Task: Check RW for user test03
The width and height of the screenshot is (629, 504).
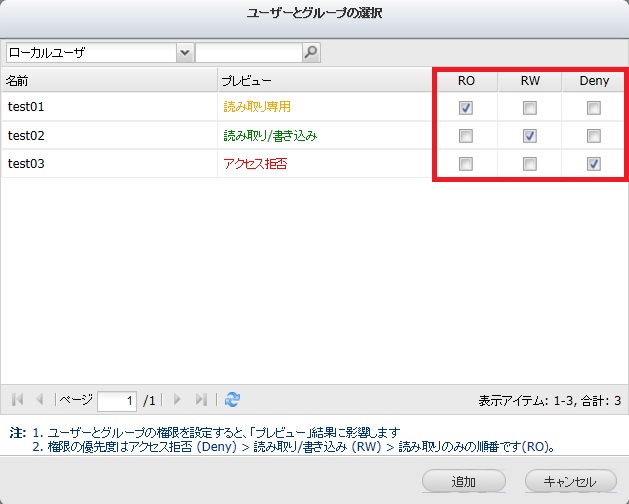Action: coord(530,163)
